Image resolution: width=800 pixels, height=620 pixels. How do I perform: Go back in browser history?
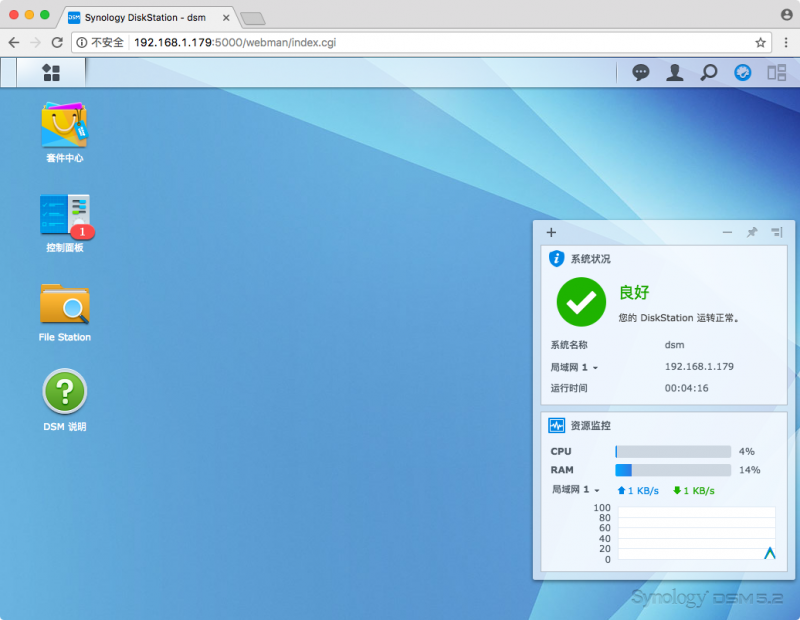14,42
